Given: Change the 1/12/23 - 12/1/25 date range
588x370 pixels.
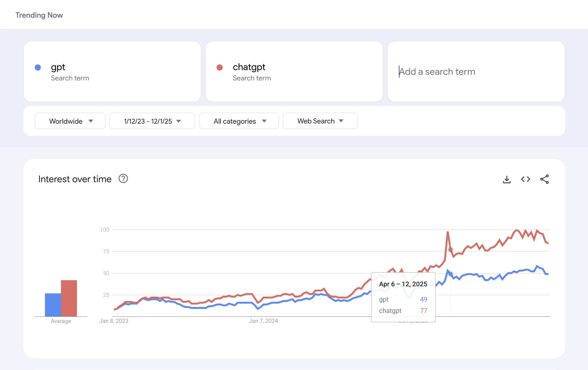Looking at the screenshot, I should 152,121.
